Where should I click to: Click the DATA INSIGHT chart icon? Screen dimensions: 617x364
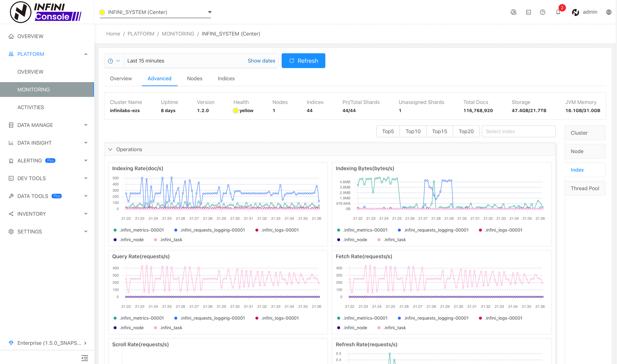click(x=11, y=143)
